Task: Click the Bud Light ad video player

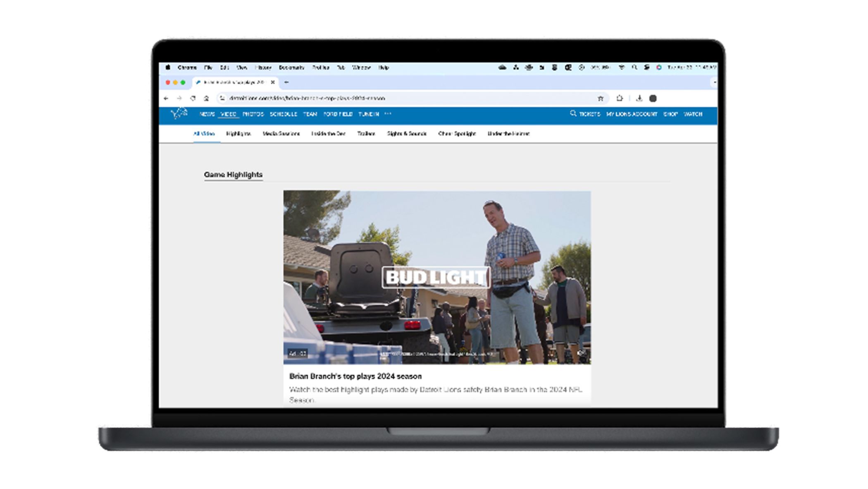Action: tap(437, 277)
